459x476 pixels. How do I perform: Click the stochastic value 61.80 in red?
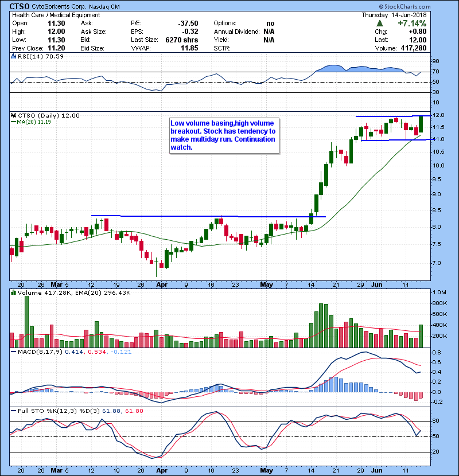tap(134, 411)
